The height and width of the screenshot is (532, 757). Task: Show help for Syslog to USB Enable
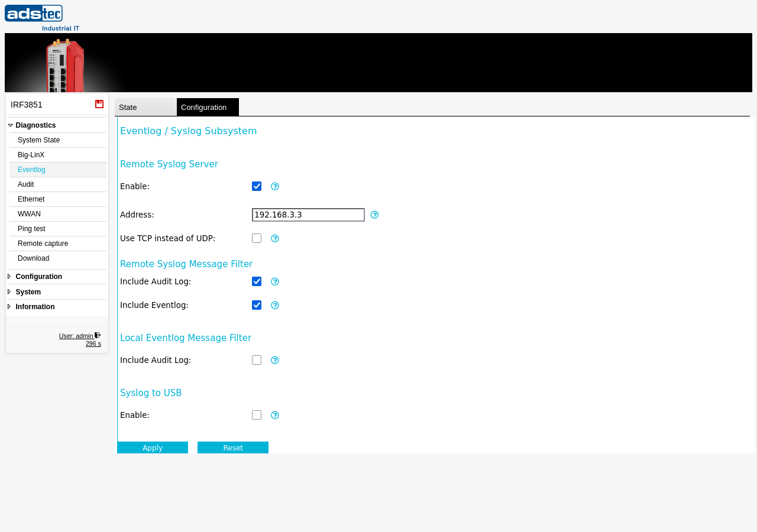tap(275, 415)
